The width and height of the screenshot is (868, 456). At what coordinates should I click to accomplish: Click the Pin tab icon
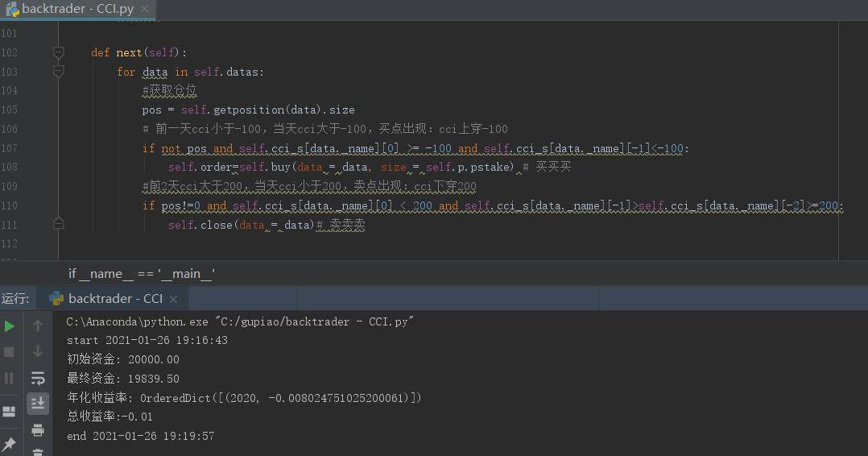[x=9, y=444]
